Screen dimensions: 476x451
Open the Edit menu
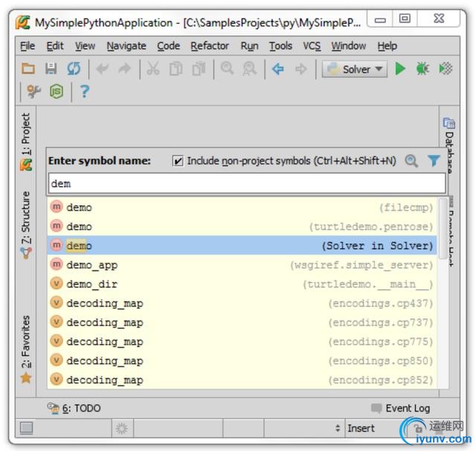(x=55, y=46)
